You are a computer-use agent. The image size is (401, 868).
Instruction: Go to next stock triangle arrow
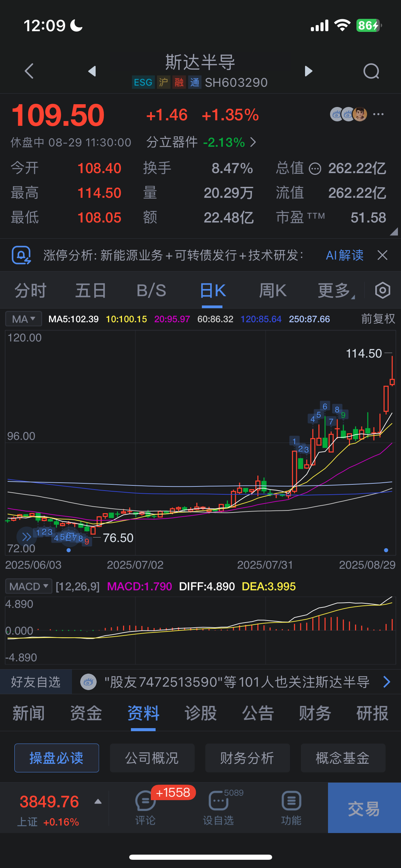pos(308,71)
